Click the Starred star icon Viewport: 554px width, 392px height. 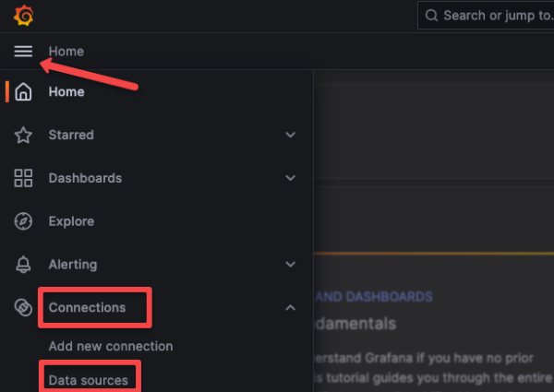click(x=23, y=135)
